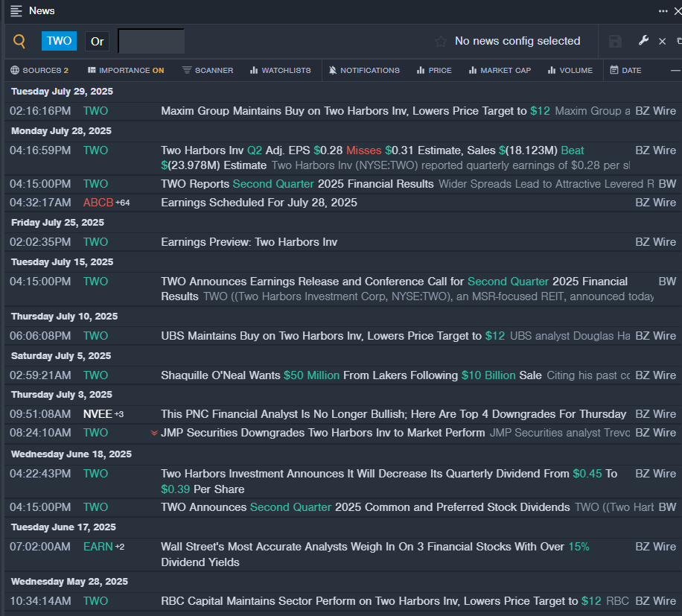
Task: Click the NVEE ticker symbol
Action: [98, 414]
